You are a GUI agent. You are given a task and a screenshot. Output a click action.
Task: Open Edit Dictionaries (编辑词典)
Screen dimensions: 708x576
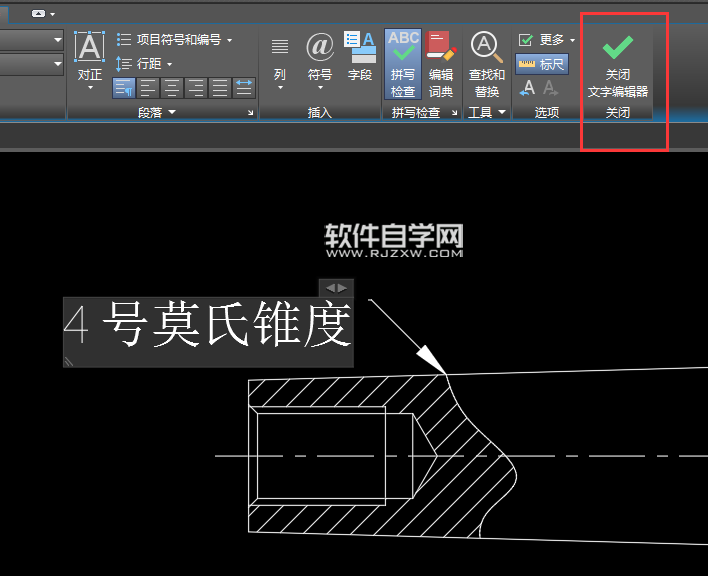(441, 64)
